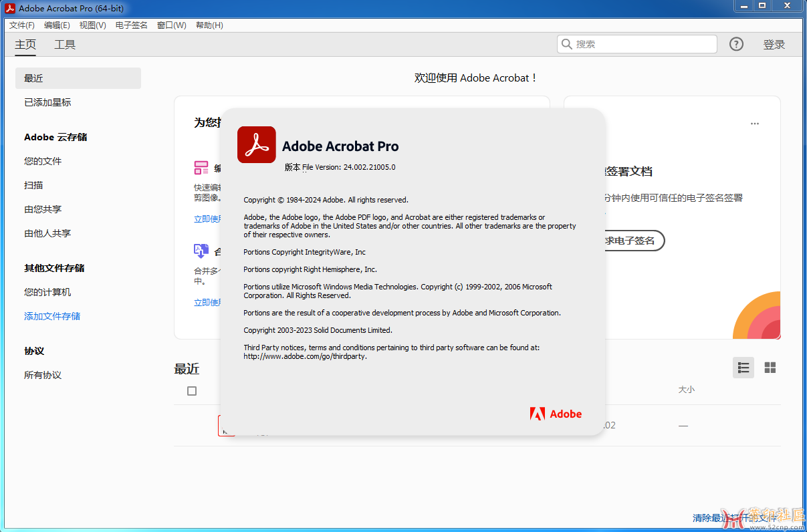Click the 添加文件存储 link

(52, 316)
